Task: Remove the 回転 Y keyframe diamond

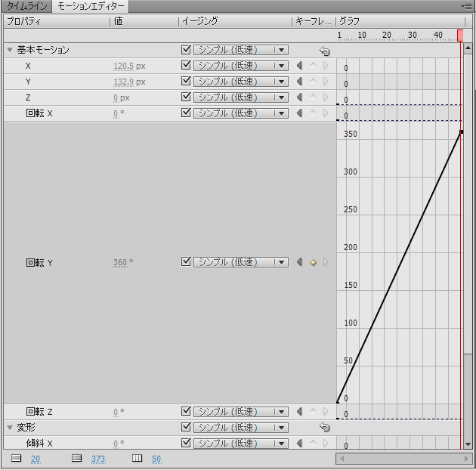Action: tap(313, 262)
